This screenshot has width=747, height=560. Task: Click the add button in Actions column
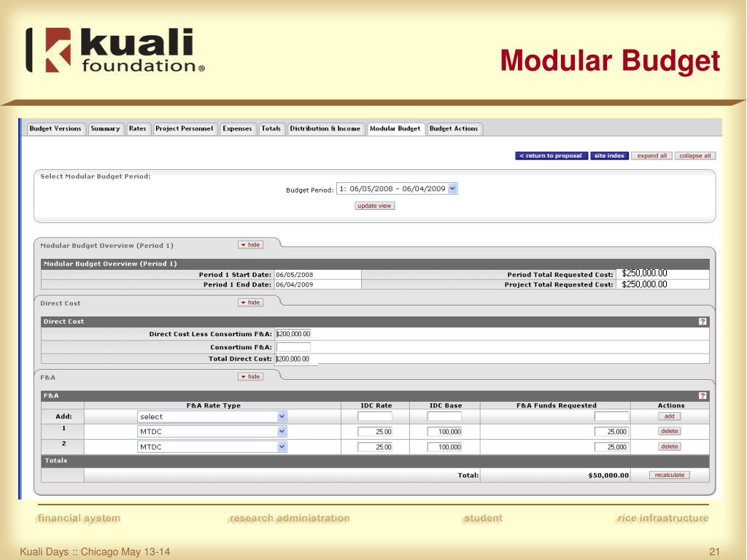point(670,416)
